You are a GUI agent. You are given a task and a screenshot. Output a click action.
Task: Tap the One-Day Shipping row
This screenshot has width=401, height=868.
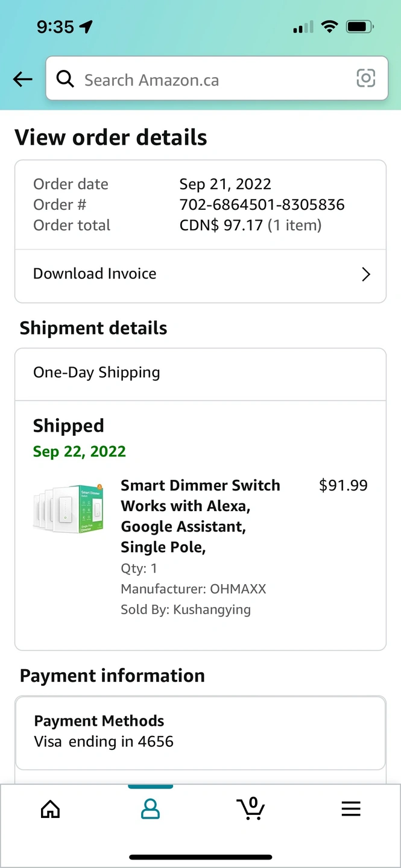[200, 373]
